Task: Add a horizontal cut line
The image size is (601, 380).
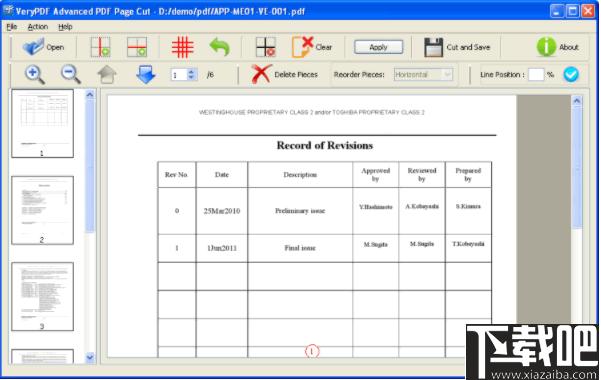Action: pos(137,47)
